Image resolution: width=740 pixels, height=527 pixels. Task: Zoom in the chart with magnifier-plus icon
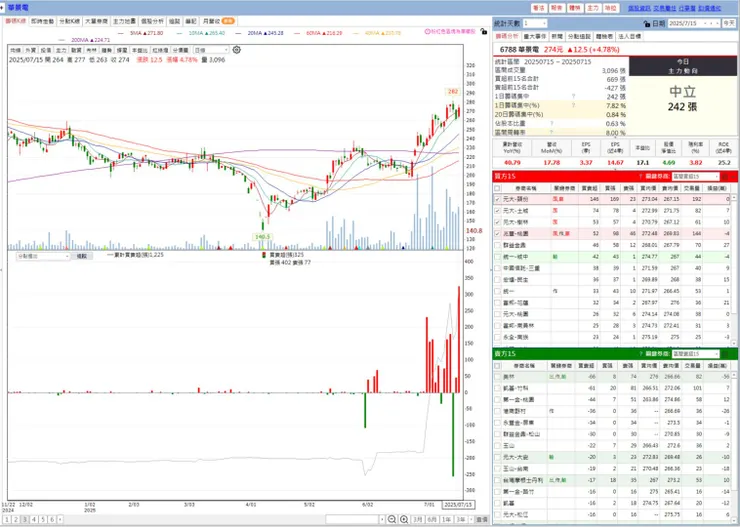click(x=404, y=519)
